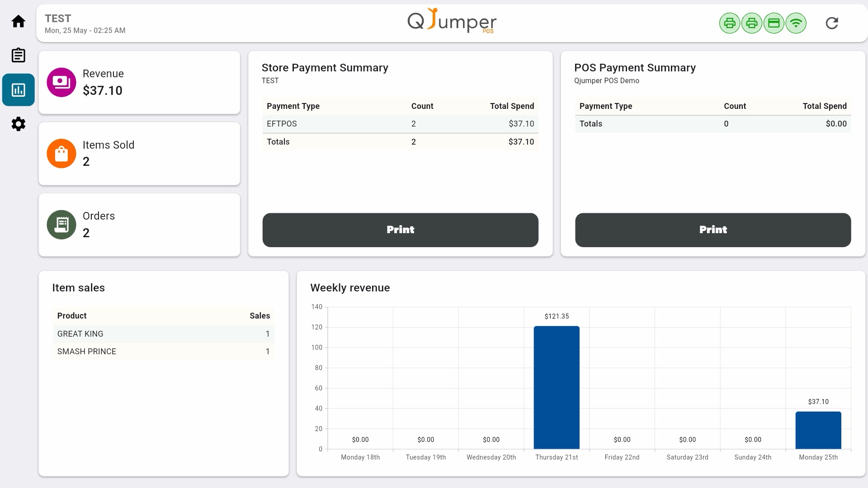Image resolution: width=868 pixels, height=488 pixels.
Task: Click POS summary Count column header
Action: 735,106
